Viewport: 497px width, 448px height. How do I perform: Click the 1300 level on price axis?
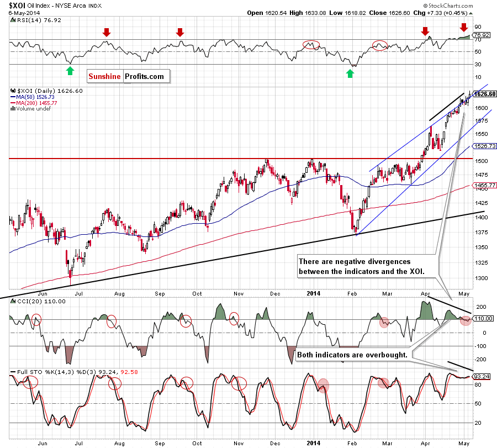[x=481, y=278]
